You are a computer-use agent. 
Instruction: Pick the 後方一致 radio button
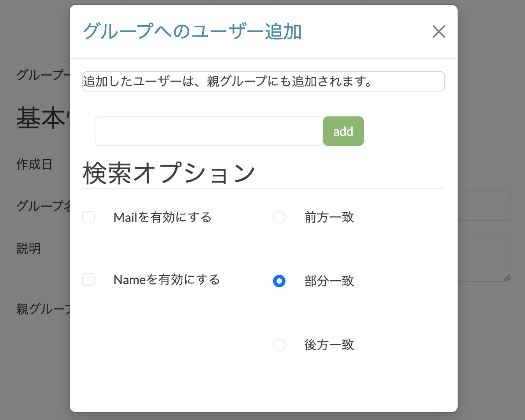point(279,345)
